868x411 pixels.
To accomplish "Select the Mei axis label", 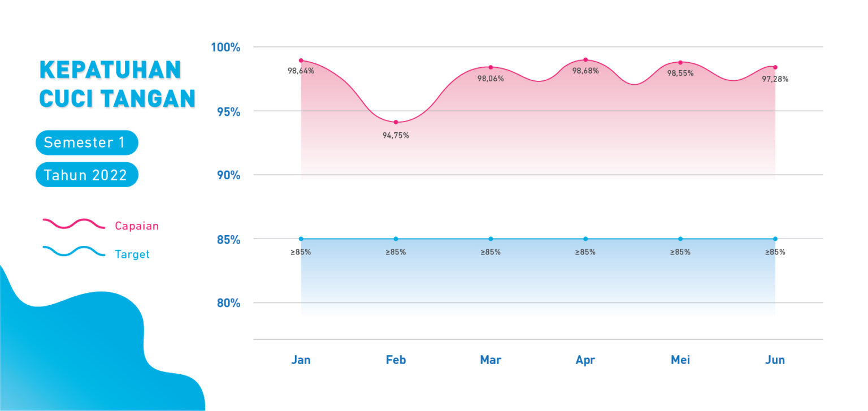I will [680, 360].
